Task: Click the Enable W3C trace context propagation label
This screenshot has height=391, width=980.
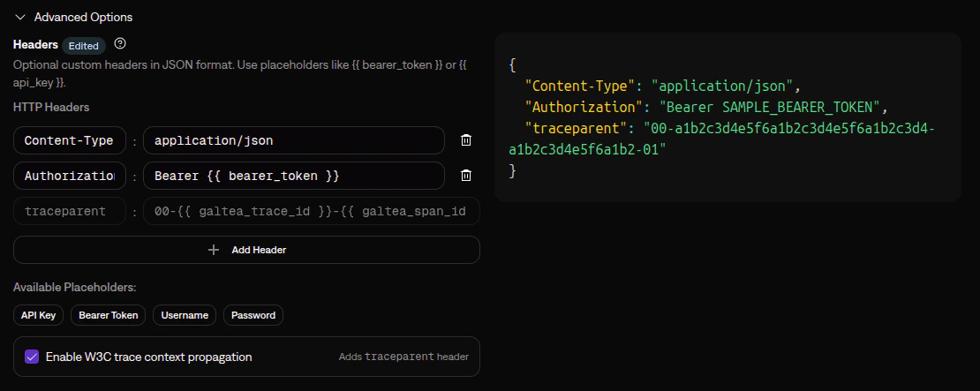Action: pyautogui.click(x=148, y=357)
